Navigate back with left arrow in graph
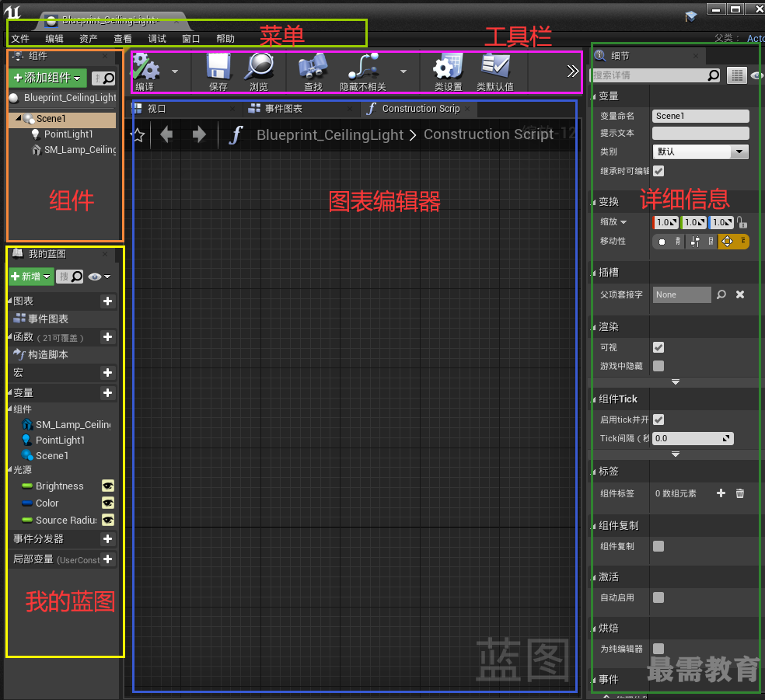 [x=166, y=134]
